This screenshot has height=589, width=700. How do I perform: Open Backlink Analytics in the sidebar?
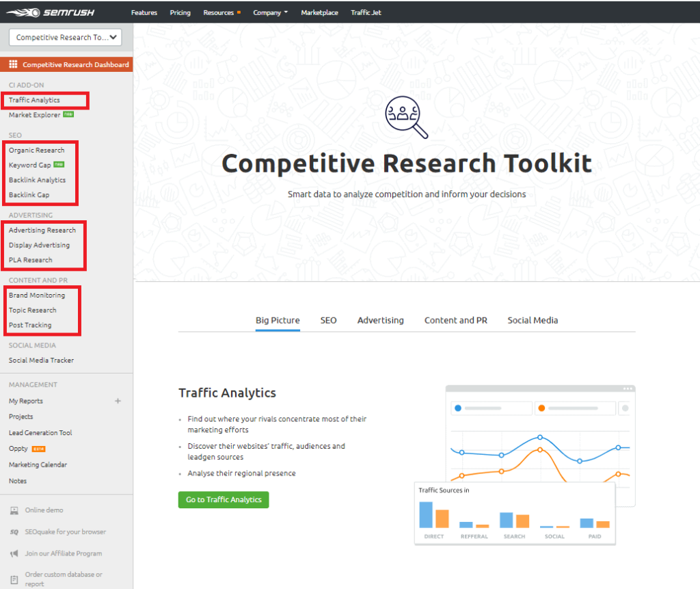pyautogui.click(x=37, y=180)
